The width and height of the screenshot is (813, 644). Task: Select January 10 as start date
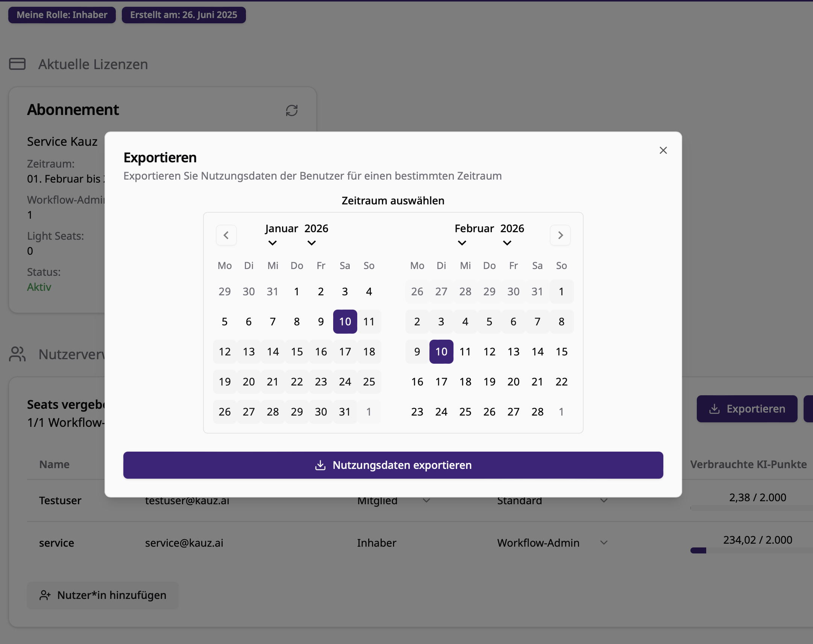coord(345,321)
